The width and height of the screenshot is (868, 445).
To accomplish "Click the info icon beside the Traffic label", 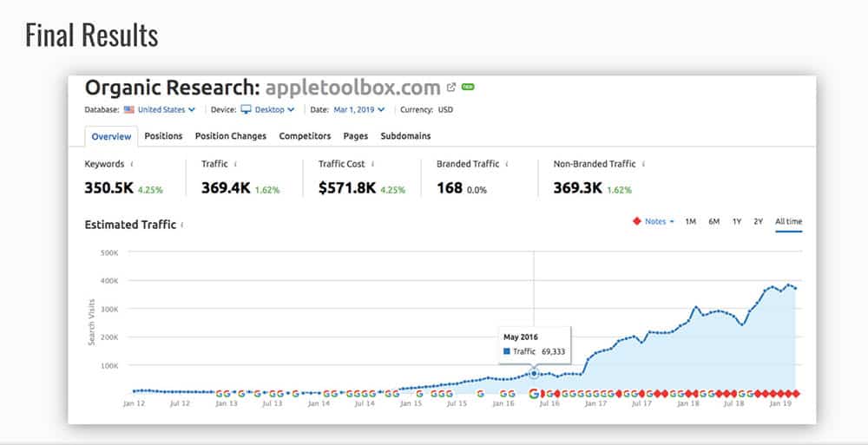I will 236,164.
